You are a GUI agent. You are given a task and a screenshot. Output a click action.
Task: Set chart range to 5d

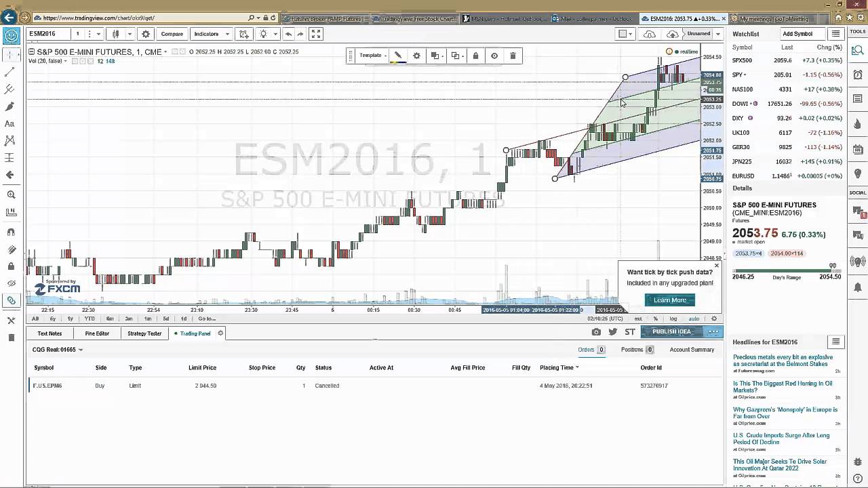click(x=166, y=319)
